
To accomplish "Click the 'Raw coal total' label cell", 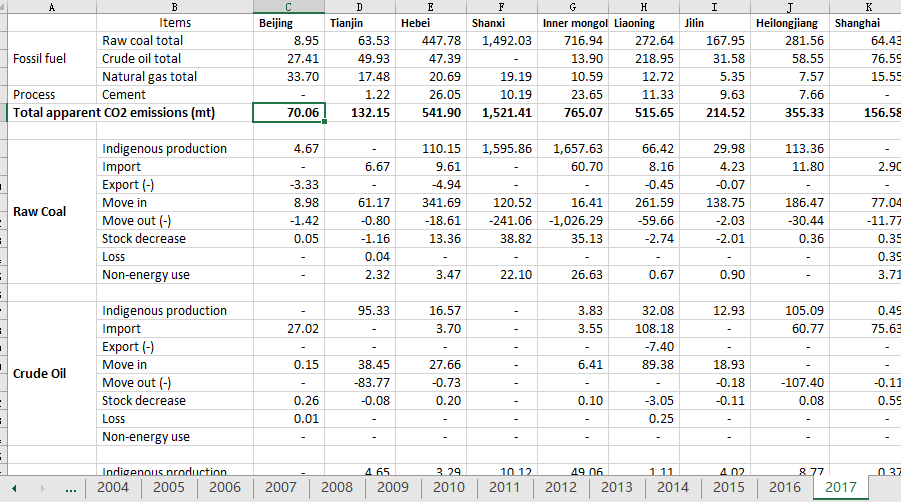I will (175, 41).
